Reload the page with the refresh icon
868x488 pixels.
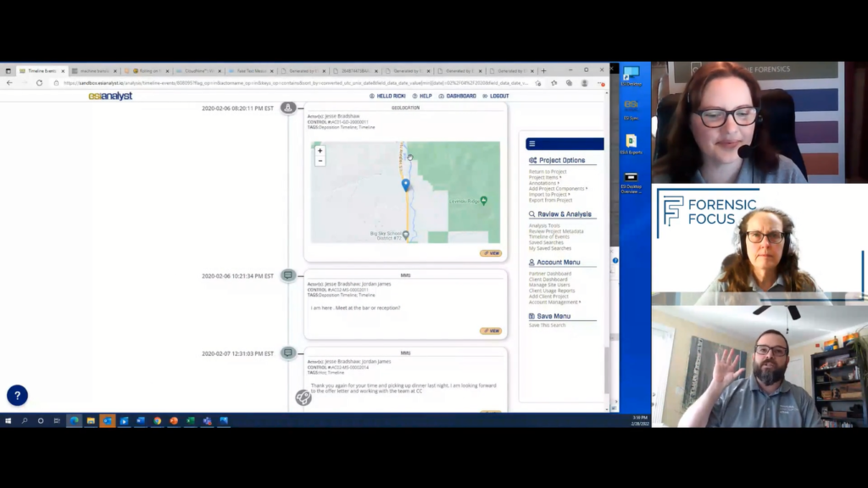pyautogui.click(x=39, y=83)
